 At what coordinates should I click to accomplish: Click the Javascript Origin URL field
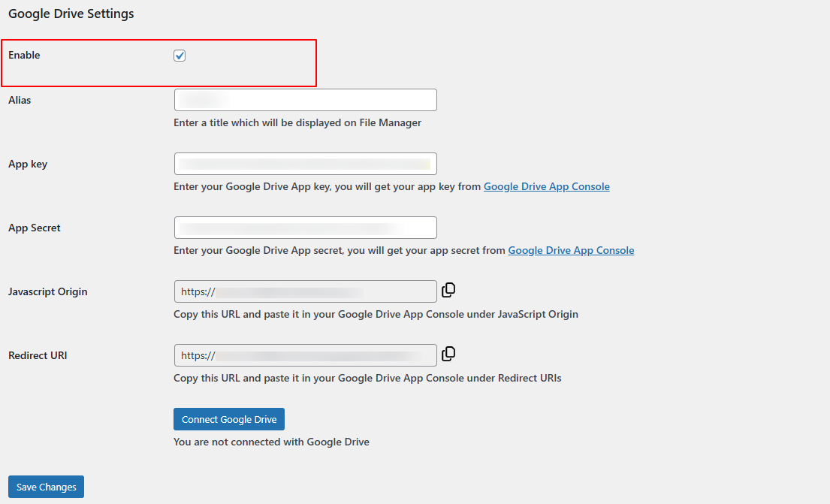coord(305,291)
